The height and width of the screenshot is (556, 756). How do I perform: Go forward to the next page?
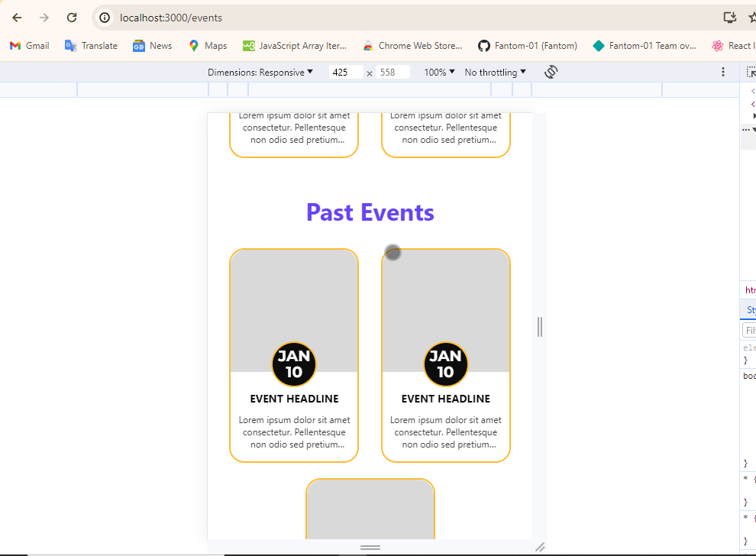coord(44,18)
